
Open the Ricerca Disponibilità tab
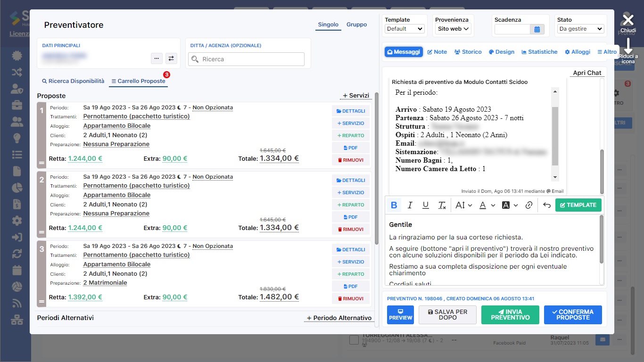coord(73,81)
